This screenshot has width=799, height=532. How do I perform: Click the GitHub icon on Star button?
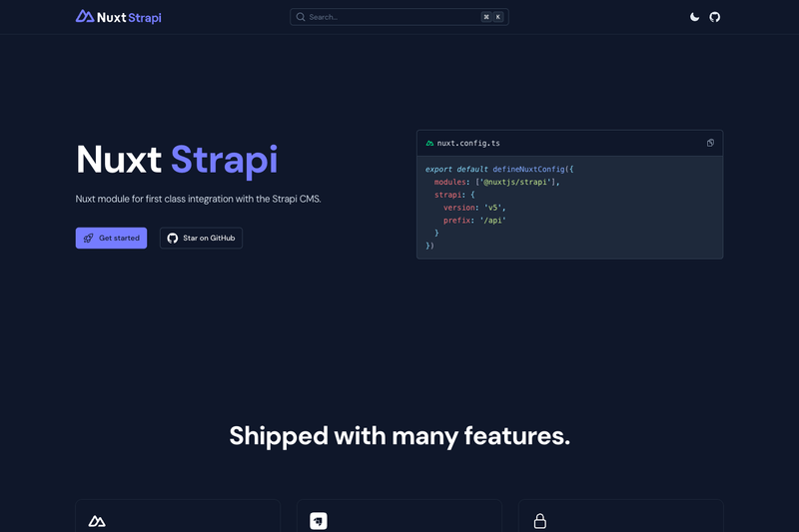coord(172,238)
